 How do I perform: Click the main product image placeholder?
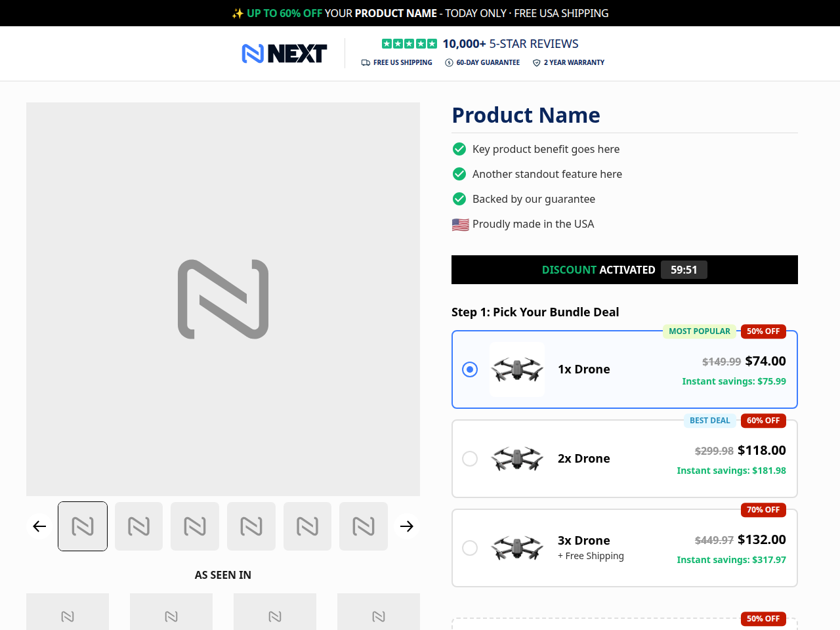(x=223, y=299)
